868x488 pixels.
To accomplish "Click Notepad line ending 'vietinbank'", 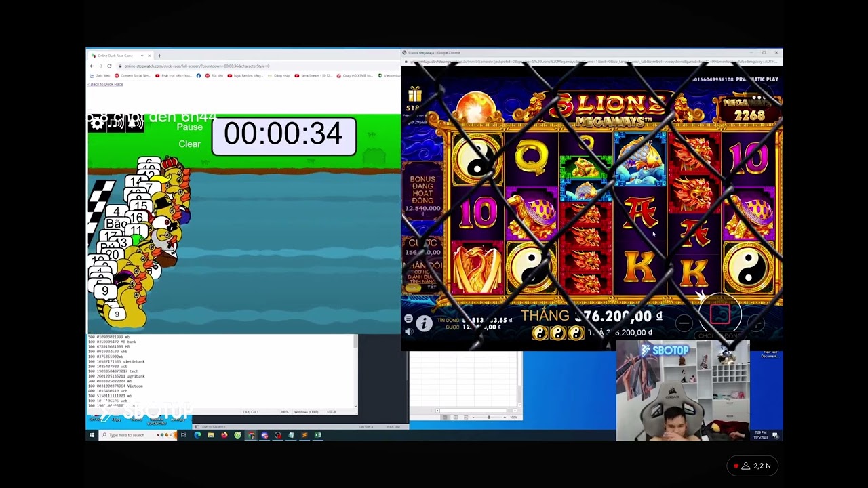I will click(x=115, y=361).
